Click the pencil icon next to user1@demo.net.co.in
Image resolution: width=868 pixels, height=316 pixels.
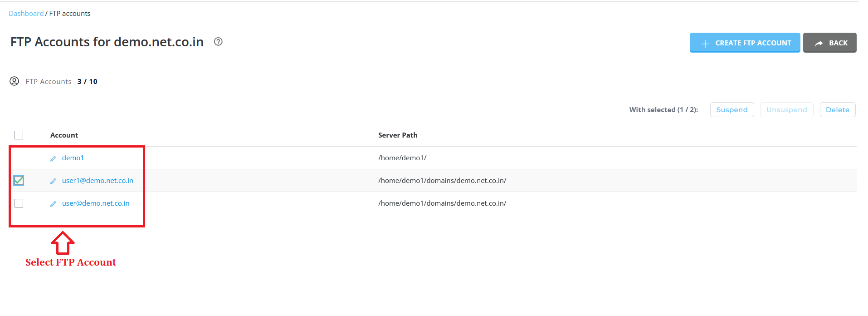(x=53, y=181)
